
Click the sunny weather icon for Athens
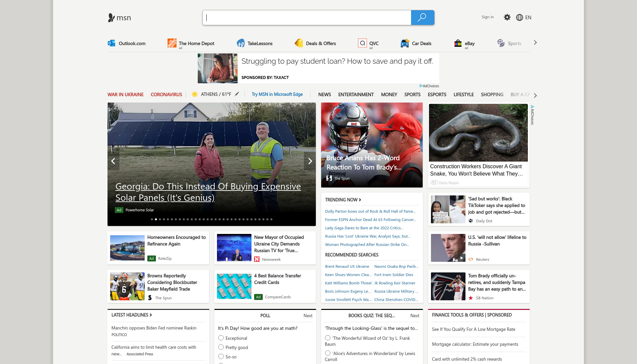pos(194,94)
